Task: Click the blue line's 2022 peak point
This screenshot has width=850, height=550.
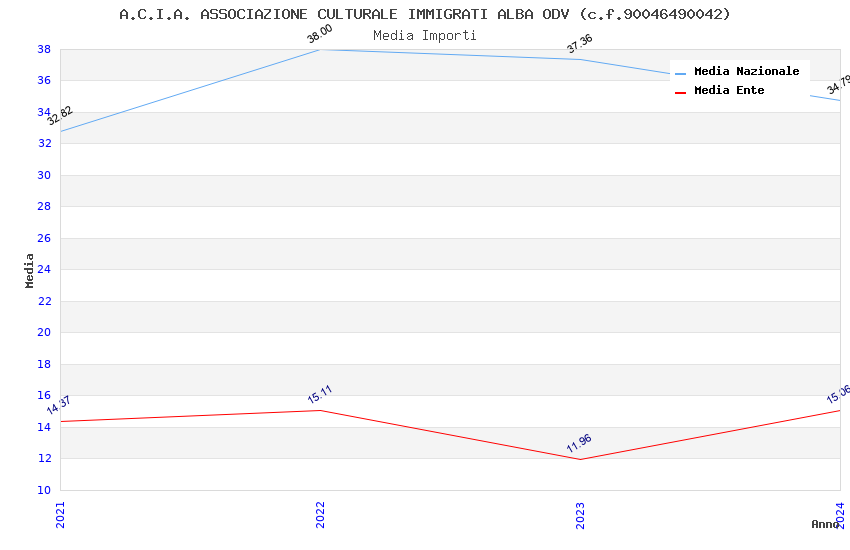Action: point(320,49)
